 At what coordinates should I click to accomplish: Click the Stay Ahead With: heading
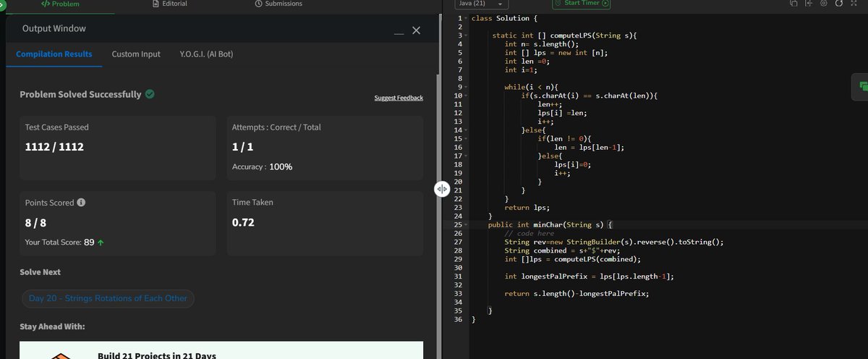pyautogui.click(x=53, y=327)
